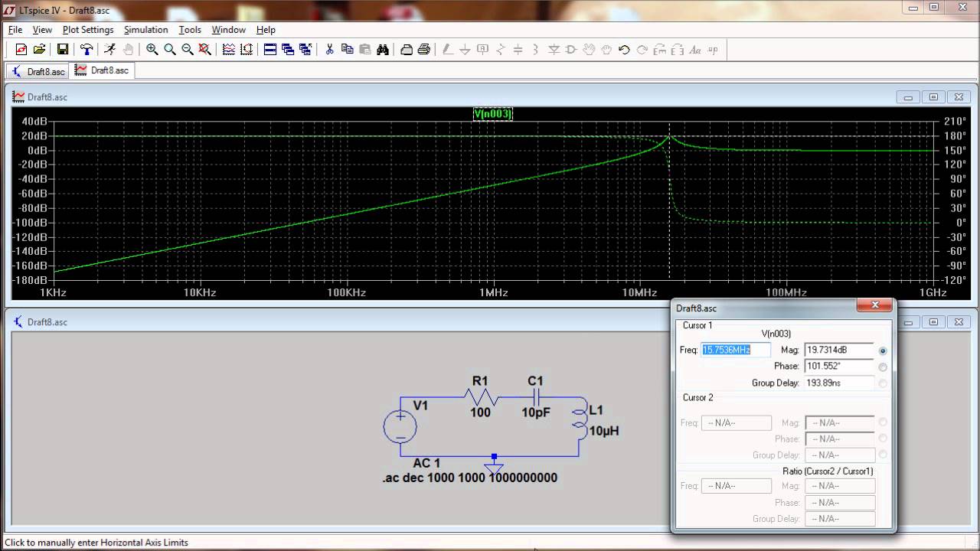Screen dimensions: 980x551
Task: Click the V(n003) trace label on plot
Action: 492,114
